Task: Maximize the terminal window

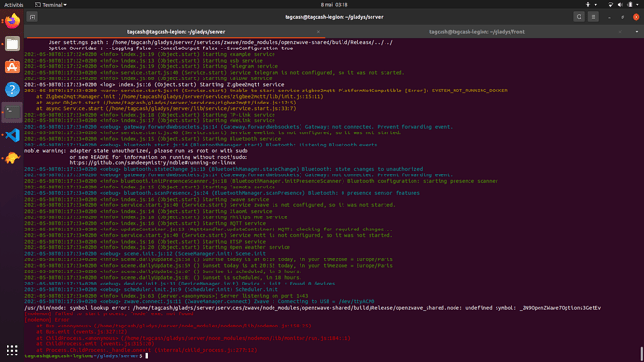Action: (623, 17)
